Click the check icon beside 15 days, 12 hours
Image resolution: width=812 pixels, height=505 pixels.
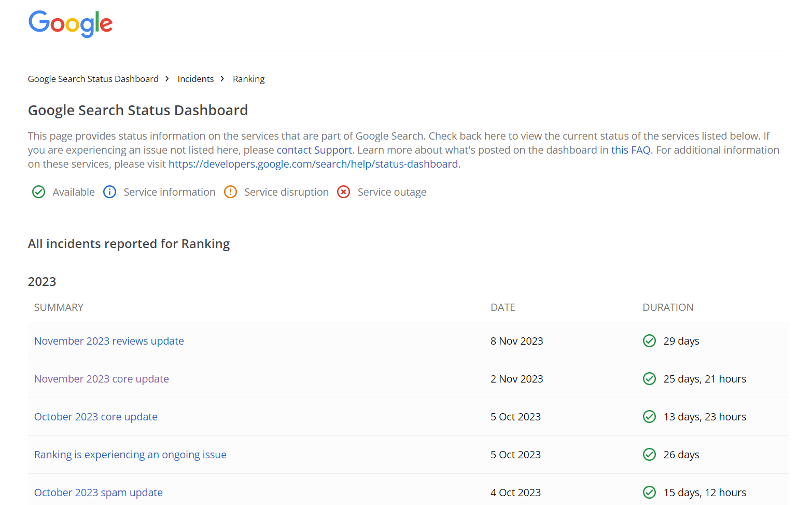click(649, 492)
